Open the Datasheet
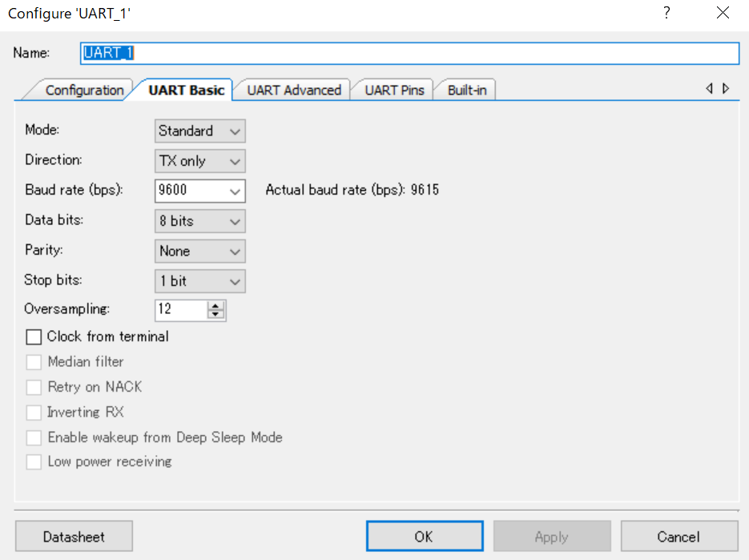 (74, 537)
